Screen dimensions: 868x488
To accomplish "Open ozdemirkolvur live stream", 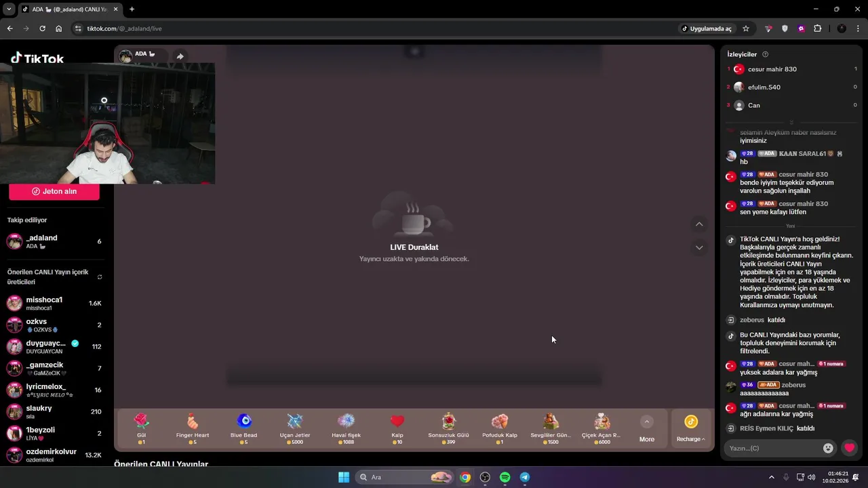I will pyautogui.click(x=54, y=455).
